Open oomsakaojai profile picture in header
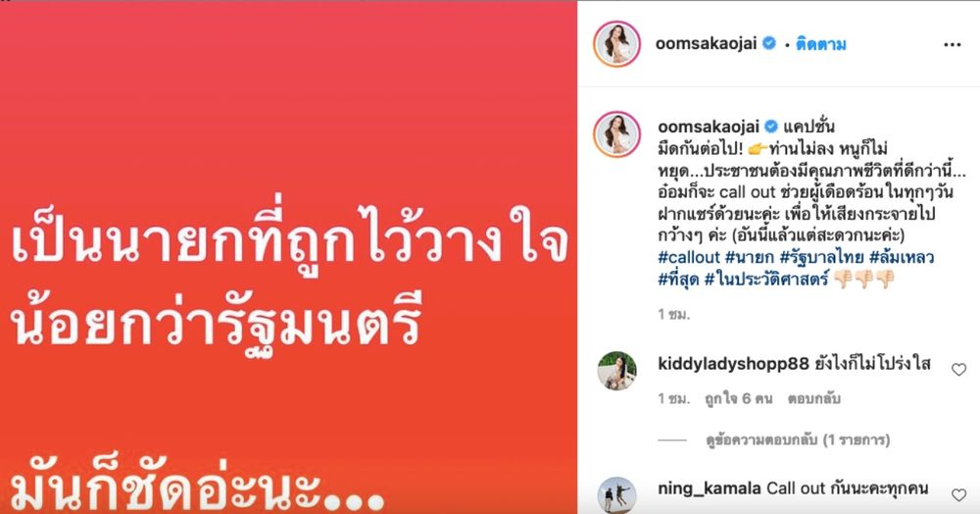Image resolution: width=980 pixels, height=514 pixels. (616, 44)
